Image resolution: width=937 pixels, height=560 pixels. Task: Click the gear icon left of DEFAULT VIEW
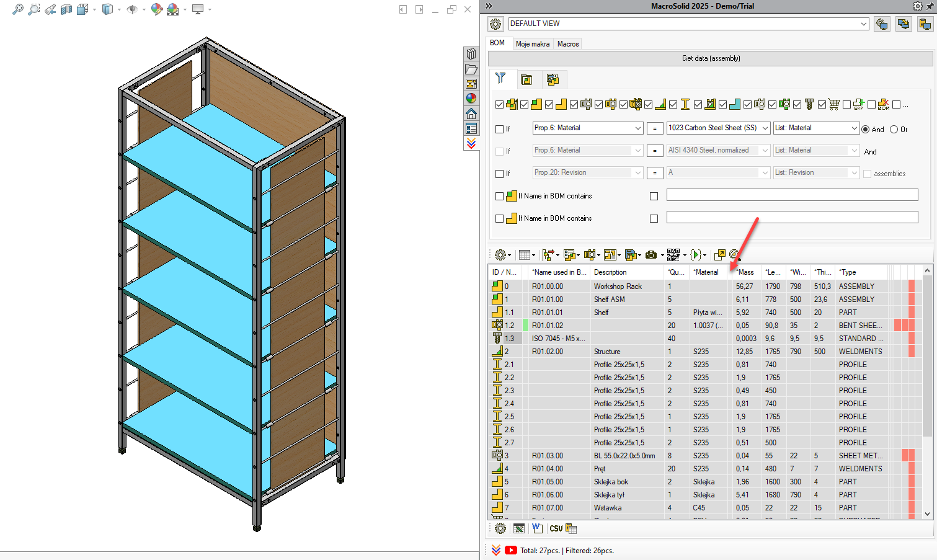click(x=495, y=24)
